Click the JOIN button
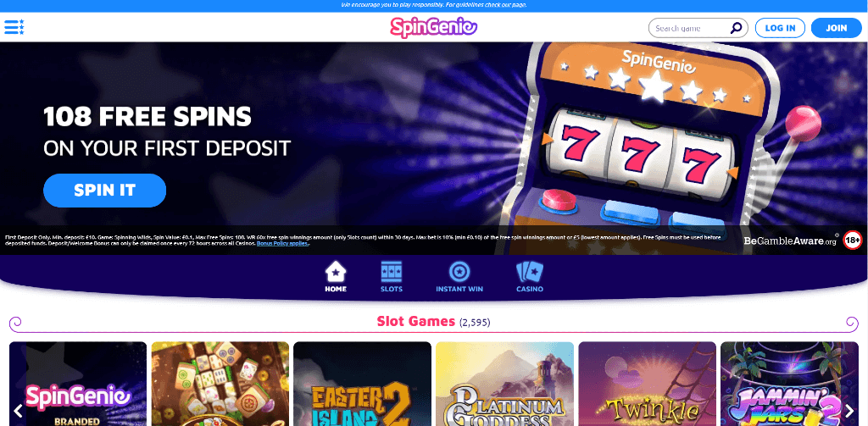The width and height of the screenshot is (868, 426). click(837, 28)
